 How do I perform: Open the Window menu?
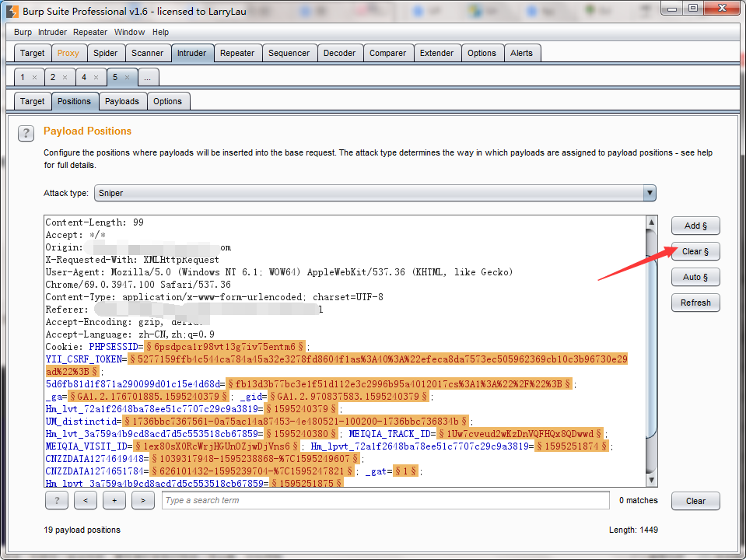tap(129, 33)
